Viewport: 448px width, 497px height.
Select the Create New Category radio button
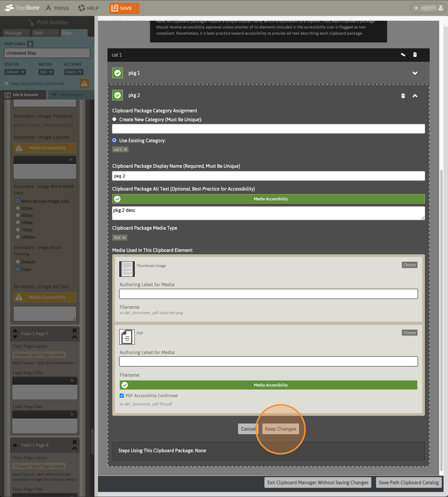114,119
